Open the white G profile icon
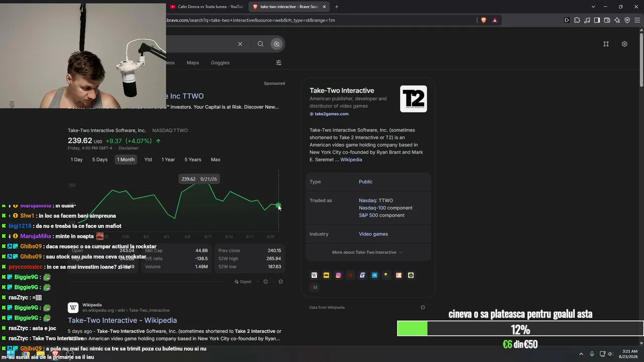Screen dimensions: 644x362 (x=362, y=275)
